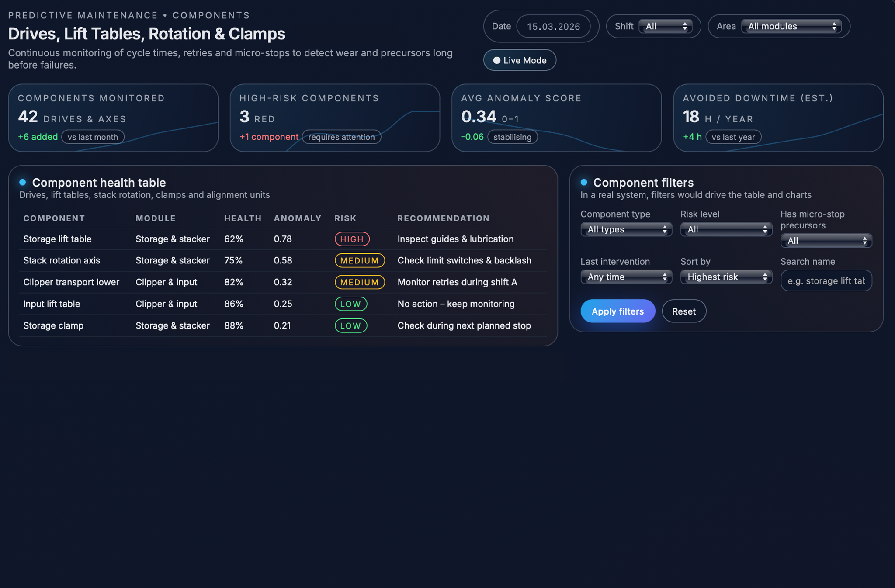Viewport: 895px width, 588px height.
Task: Click the Recommendation column header
Action: (443, 218)
